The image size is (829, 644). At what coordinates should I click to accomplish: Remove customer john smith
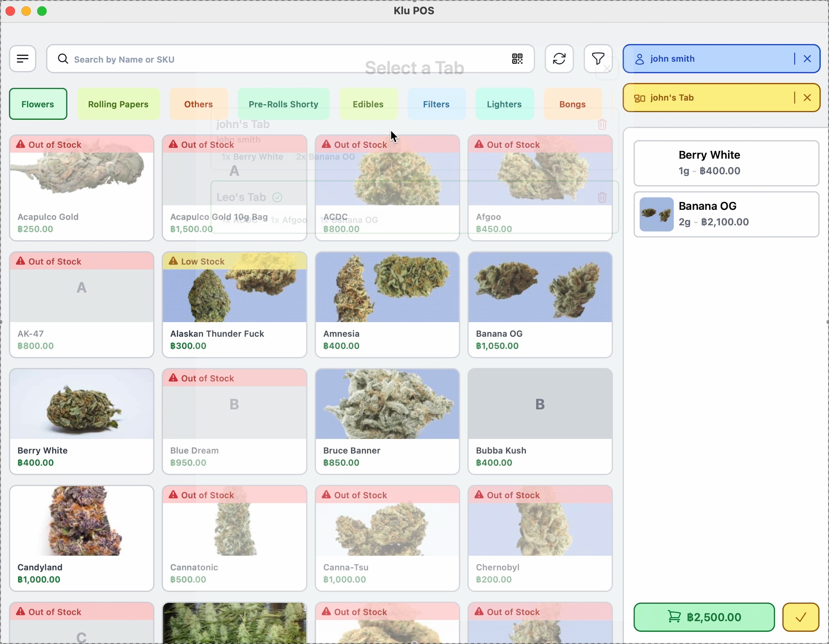click(807, 59)
